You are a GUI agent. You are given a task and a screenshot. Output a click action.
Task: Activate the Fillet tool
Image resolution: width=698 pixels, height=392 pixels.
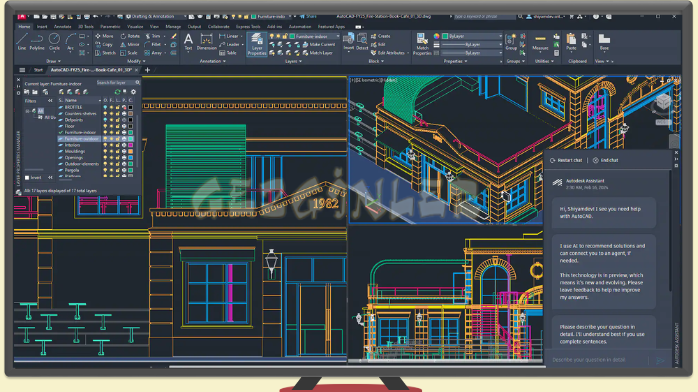tap(153, 44)
